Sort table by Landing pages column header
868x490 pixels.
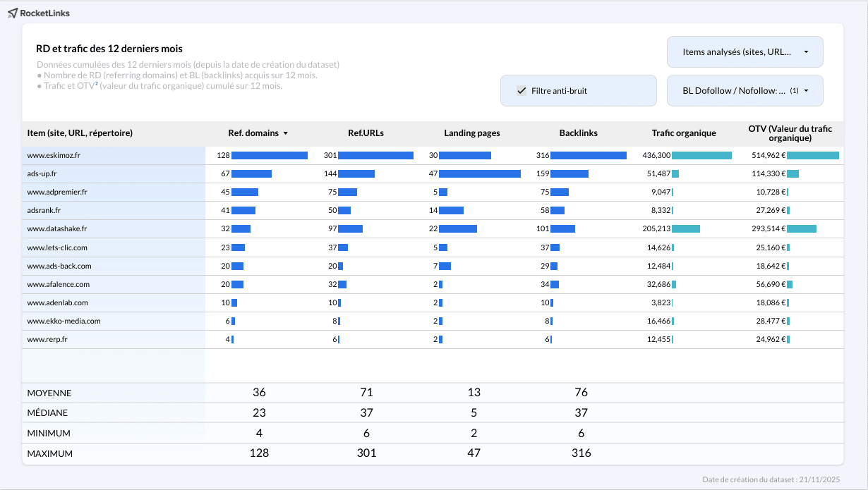[472, 133]
